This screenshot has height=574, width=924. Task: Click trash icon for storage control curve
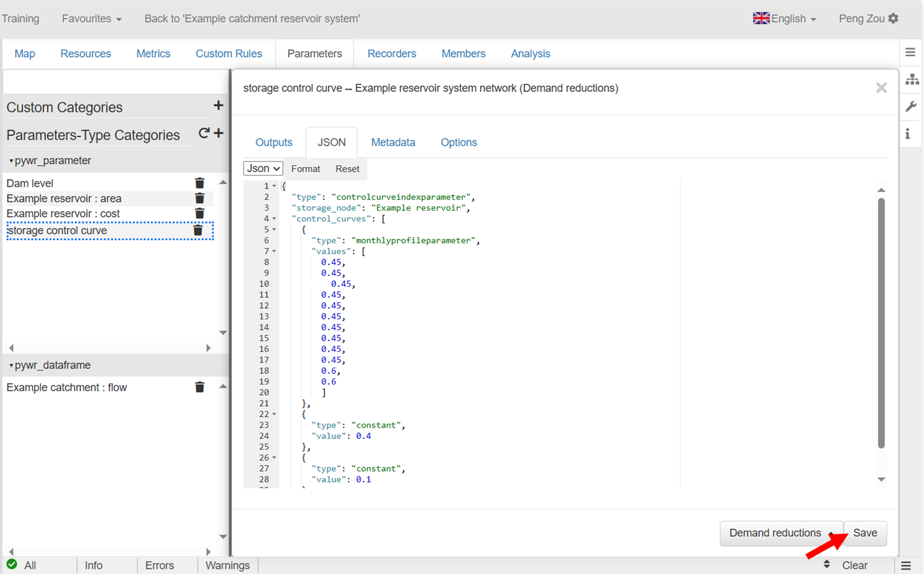(198, 231)
